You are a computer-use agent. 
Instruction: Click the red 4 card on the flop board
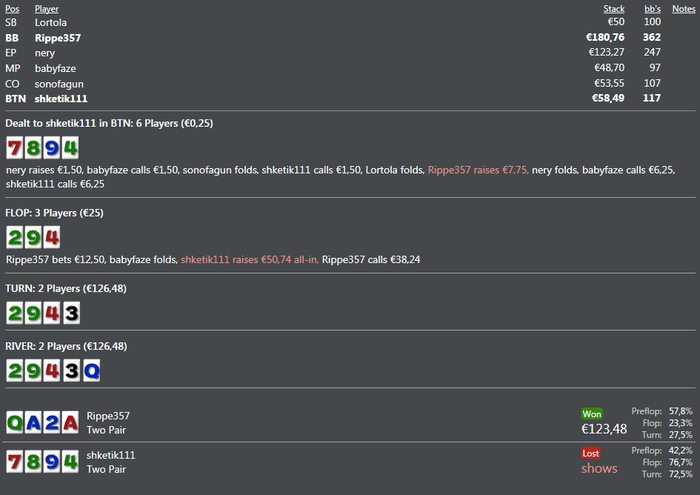point(51,237)
